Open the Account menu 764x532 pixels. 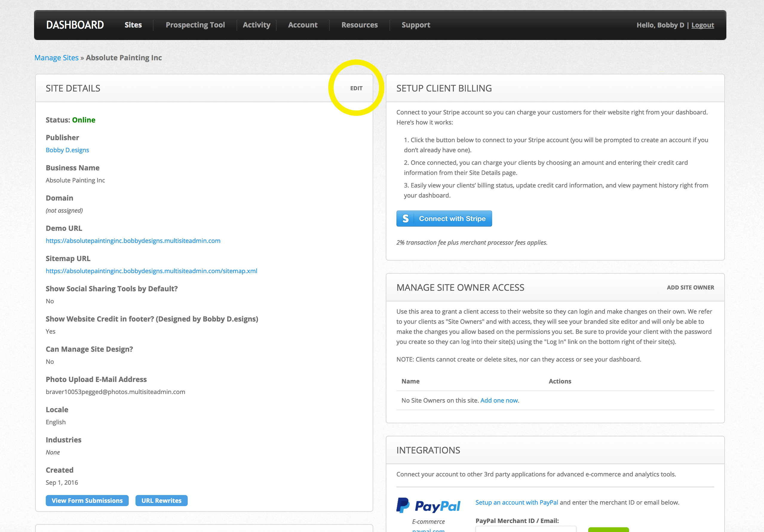[x=303, y=25]
